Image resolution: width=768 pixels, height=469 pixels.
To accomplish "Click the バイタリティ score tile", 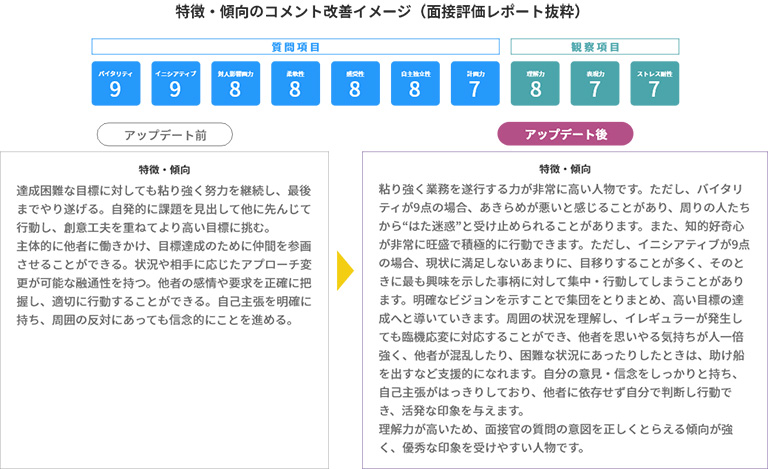I will [115, 85].
